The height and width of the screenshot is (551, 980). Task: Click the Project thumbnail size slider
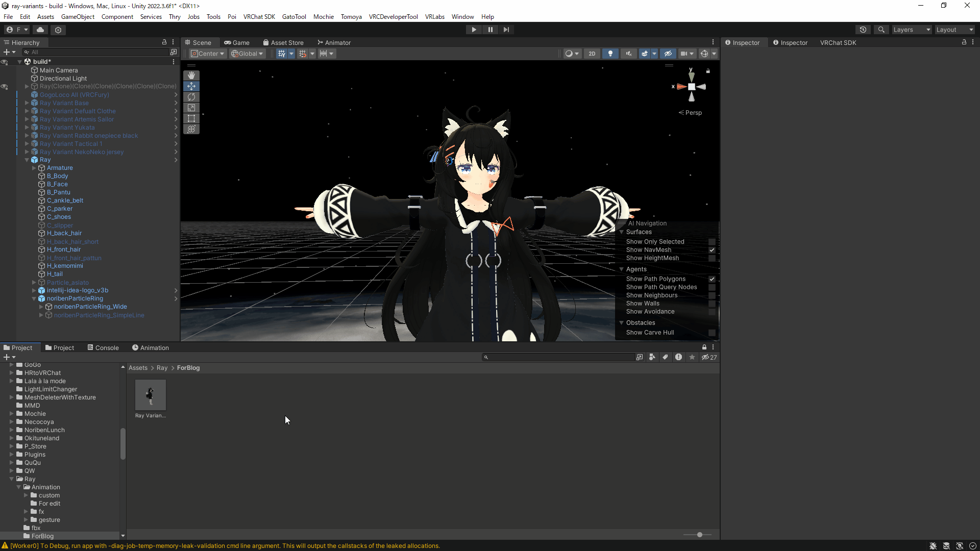point(699,535)
